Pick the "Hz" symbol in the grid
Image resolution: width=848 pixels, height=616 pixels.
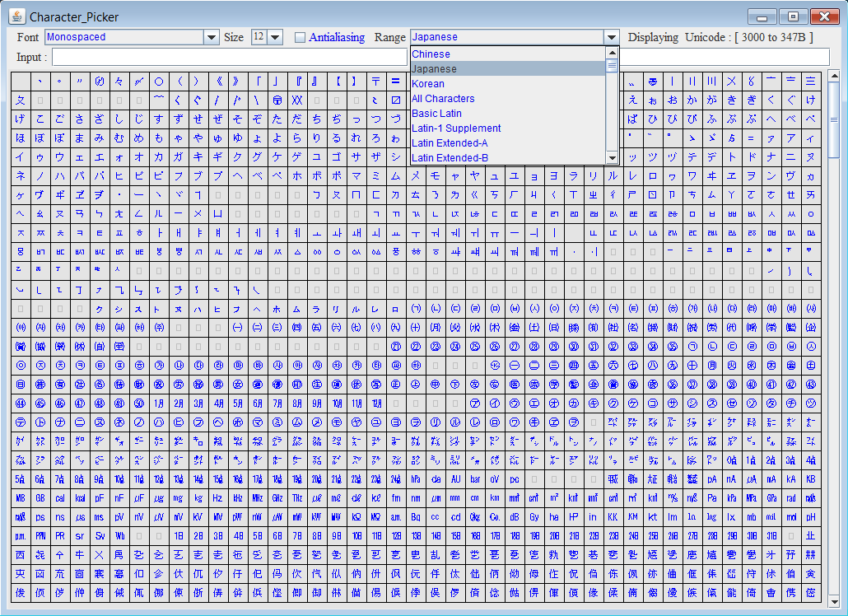tap(218, 498)
